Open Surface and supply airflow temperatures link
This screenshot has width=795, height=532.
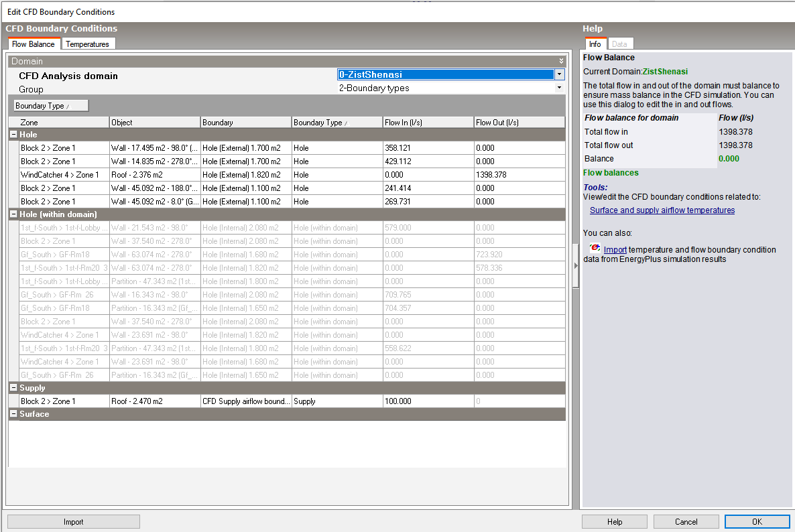[x=662, y=210]
